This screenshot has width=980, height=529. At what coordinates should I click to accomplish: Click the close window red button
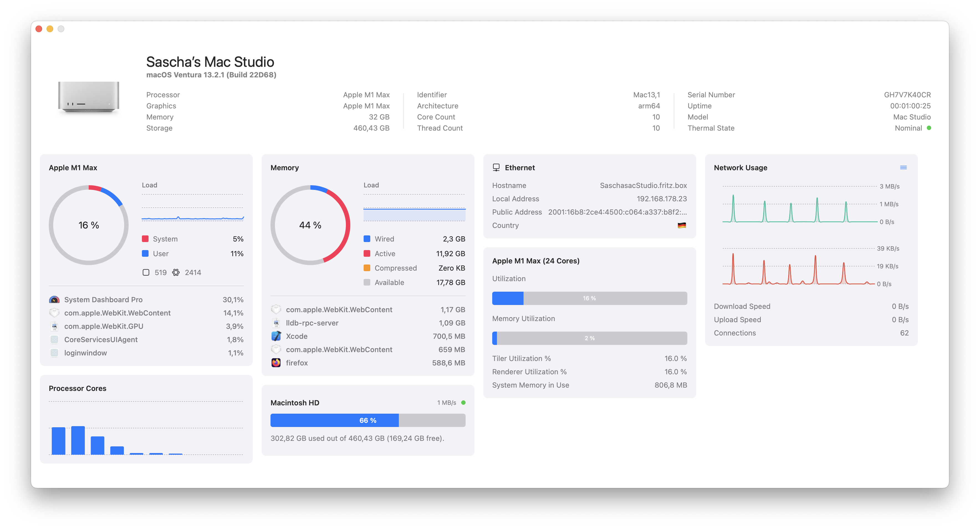click(39, 29)
